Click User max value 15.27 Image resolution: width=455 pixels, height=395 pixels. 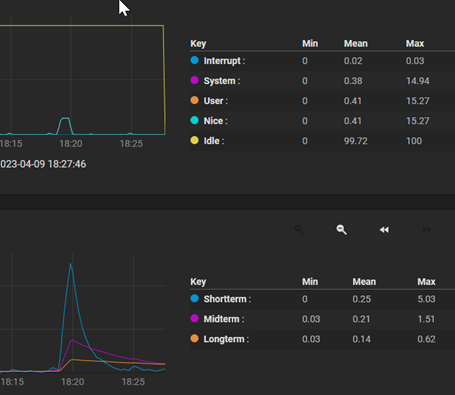pos(418,101)
